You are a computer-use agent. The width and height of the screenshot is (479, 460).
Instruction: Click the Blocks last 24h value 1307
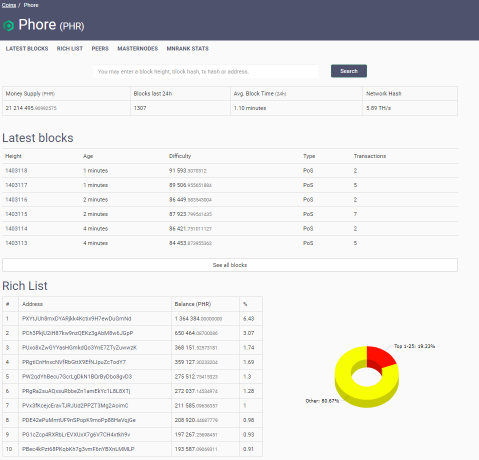[140, 108]
